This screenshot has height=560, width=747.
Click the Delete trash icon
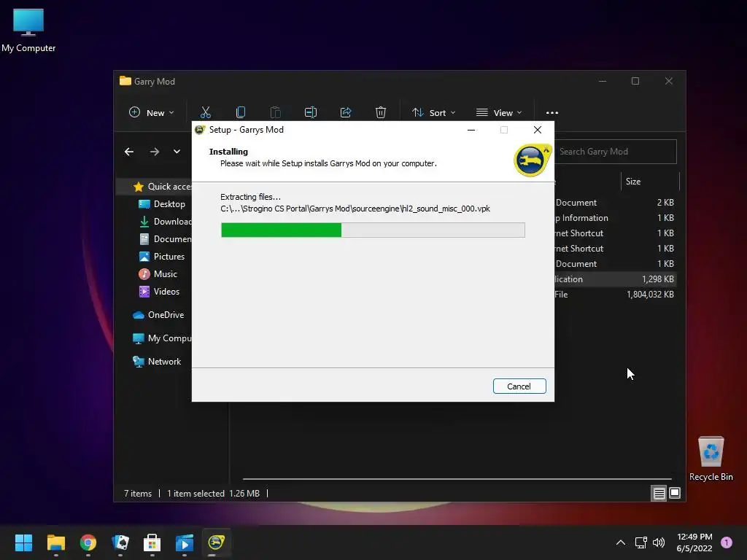coord(381,113)
